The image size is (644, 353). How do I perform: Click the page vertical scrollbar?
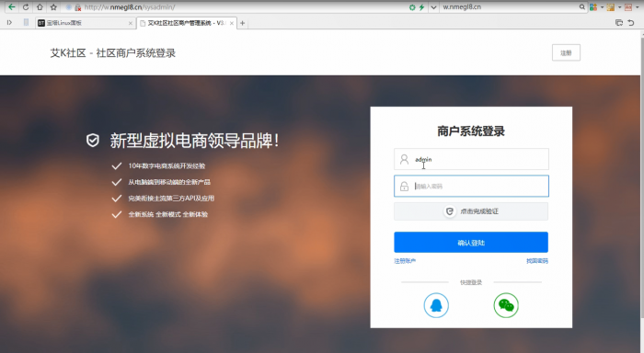point(642,176)
